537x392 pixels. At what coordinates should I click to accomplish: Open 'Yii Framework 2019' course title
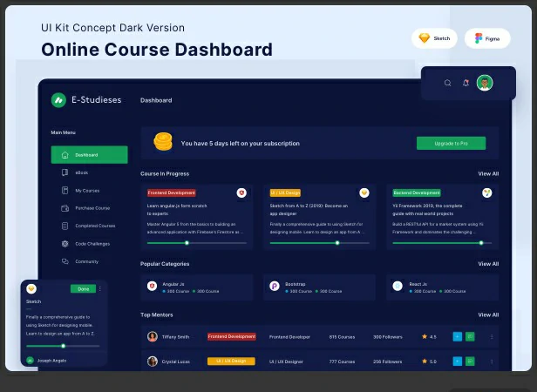click(x=427, y=210)
